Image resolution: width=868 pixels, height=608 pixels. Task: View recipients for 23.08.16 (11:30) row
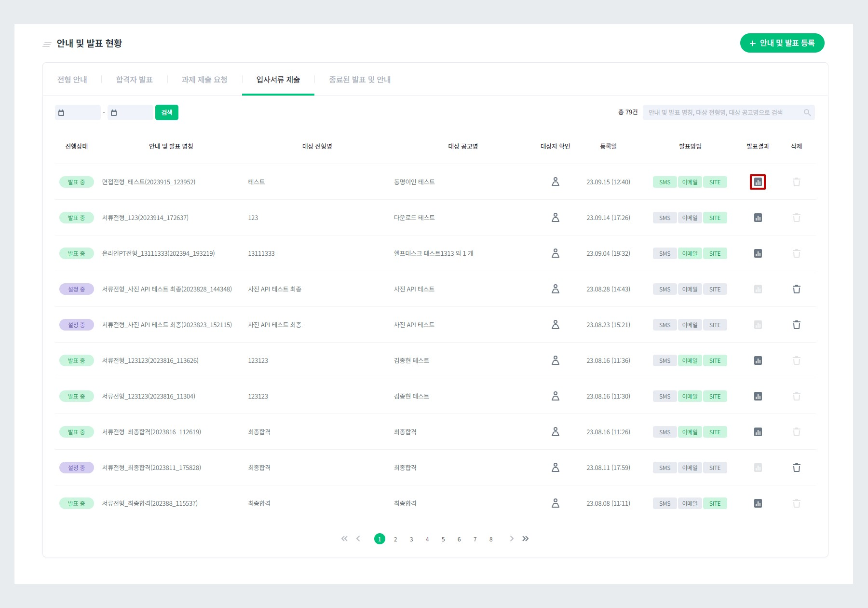tap(556, 396)
